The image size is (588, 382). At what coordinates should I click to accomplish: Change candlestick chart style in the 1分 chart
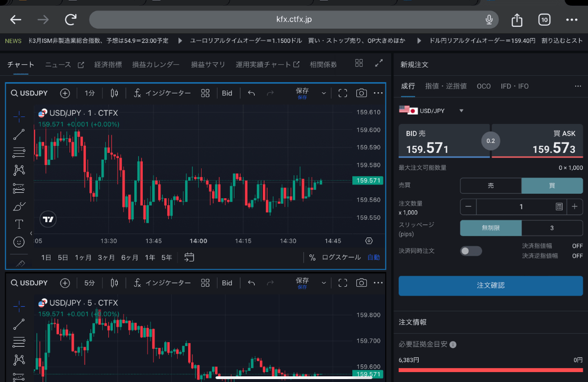[114, 93]
